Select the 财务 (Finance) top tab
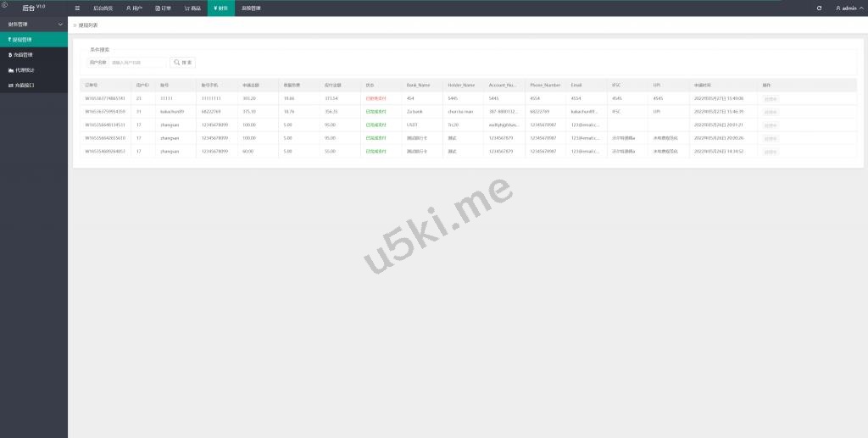 click(x=220, y=8)
